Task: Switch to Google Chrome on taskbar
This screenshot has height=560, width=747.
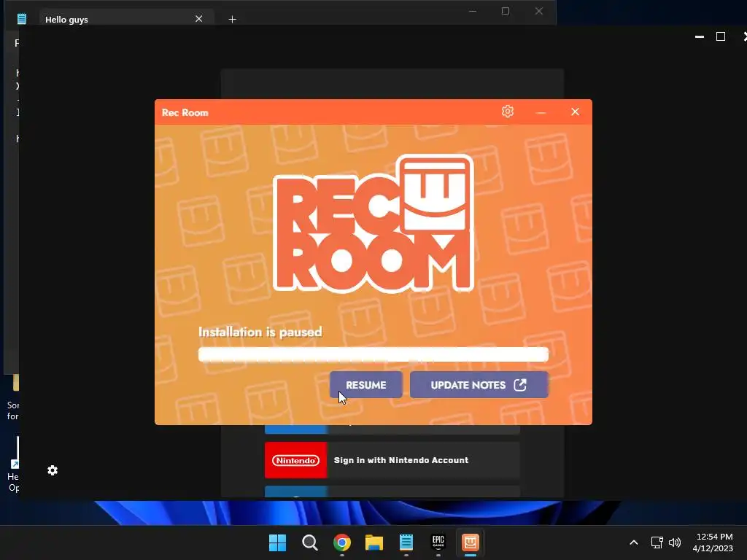Action: (x=342, y=542)
